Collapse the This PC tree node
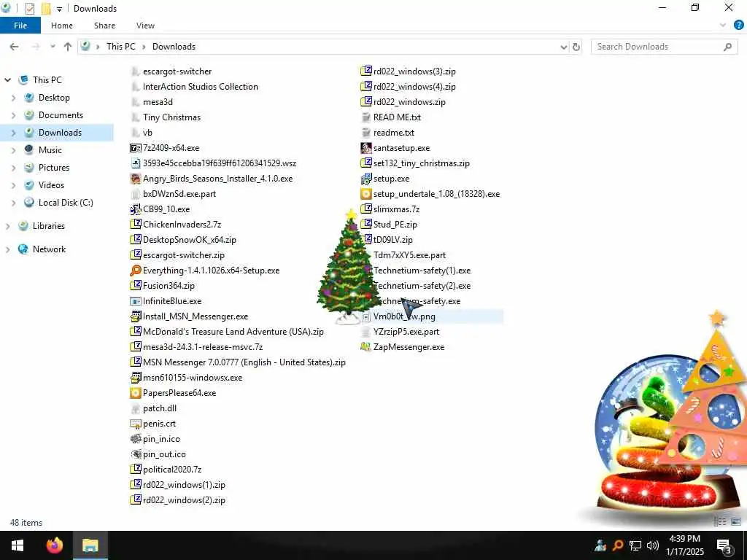Viewport: 747px width, 560px height. coord(7,80)
